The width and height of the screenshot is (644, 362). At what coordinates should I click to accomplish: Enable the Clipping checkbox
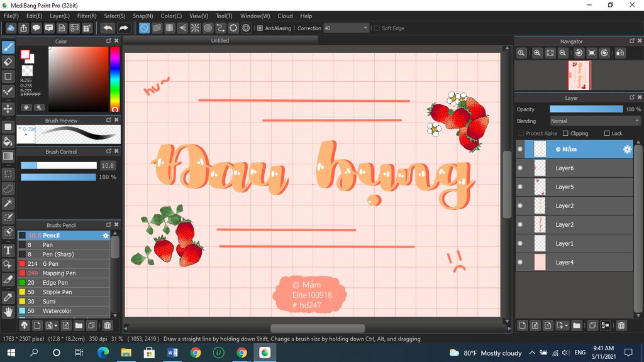[x=565, y=133]
